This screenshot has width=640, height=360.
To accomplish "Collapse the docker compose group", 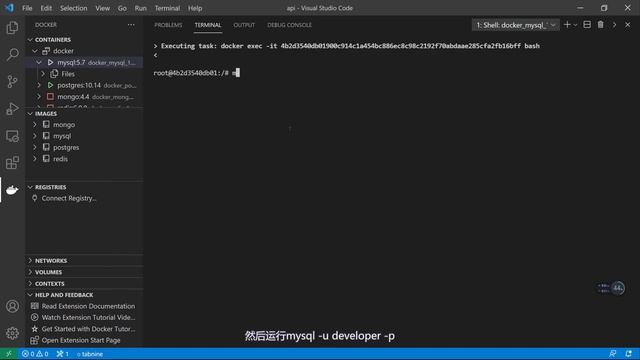I will [x=35, y=51].
